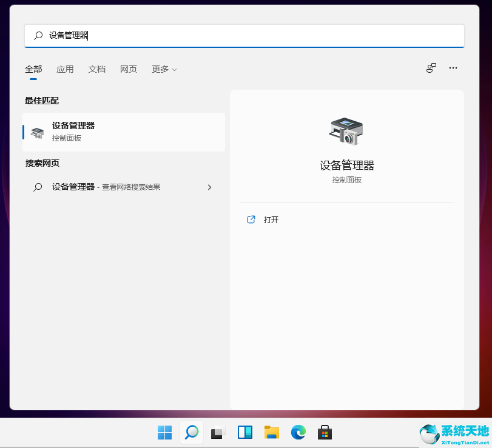This screenshot has height=448, width=492.
Task: Click the Device Manager icon in the preview panel
Action: [346, 130]
